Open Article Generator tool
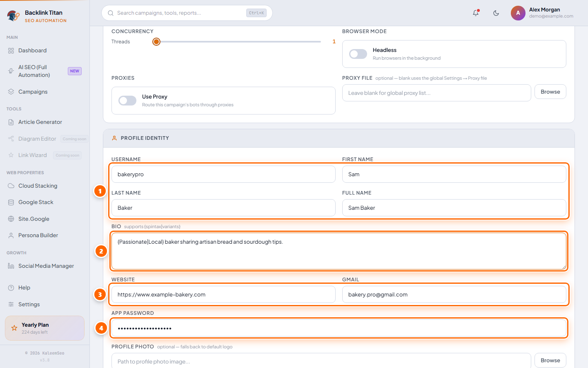The height and width of the screenshot is (368, 588). (45, 122)
